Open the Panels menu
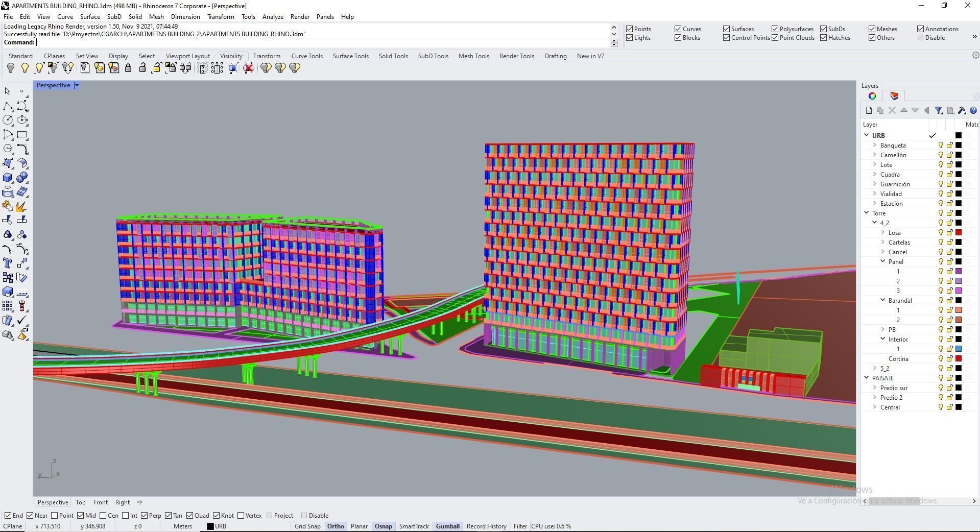 [x=325, y=17]
